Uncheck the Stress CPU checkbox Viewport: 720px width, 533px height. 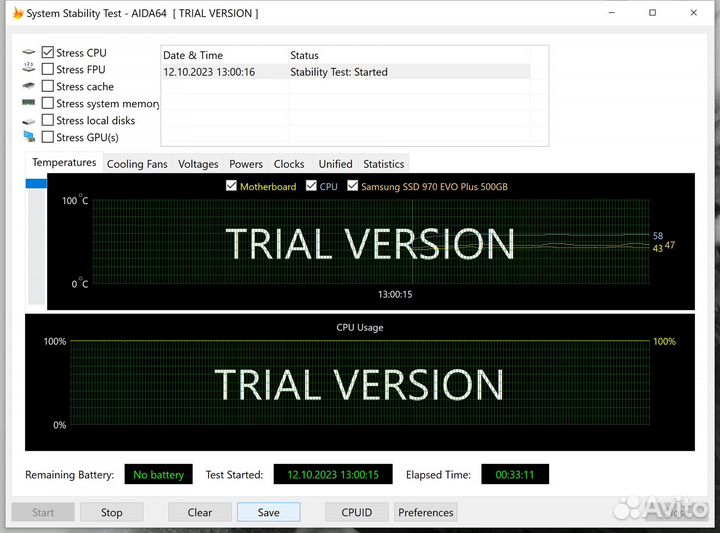coord(48,52)
